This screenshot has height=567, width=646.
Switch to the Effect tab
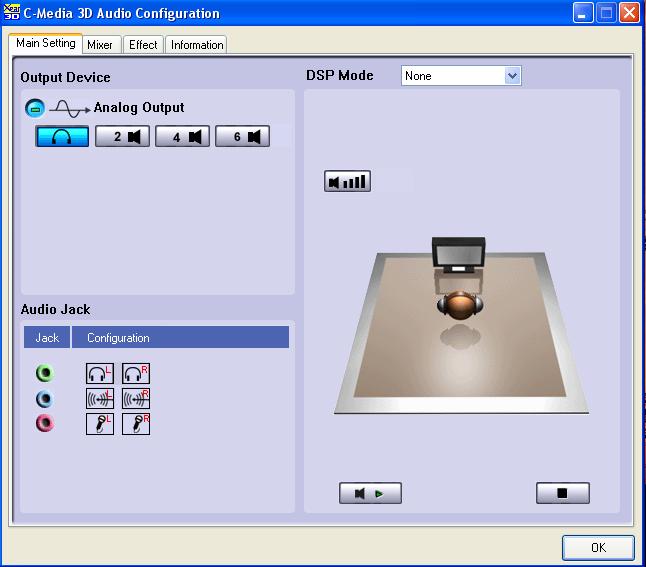(143, 45)
